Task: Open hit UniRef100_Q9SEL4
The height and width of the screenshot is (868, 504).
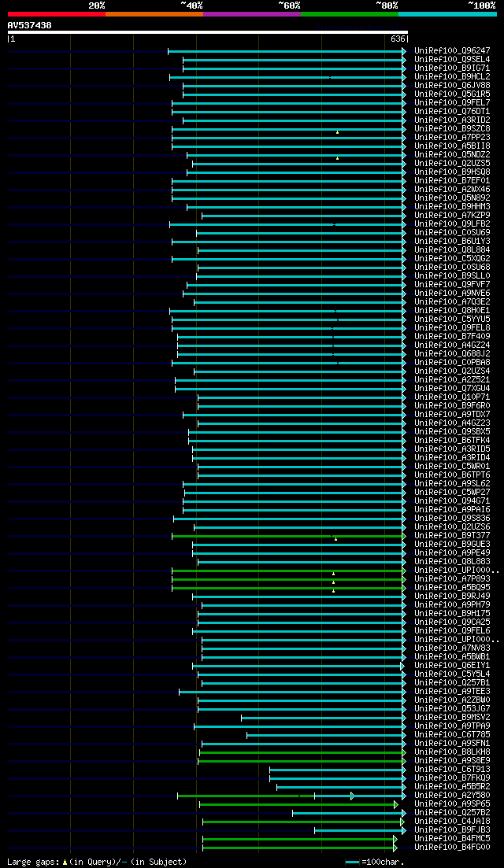Action: point(452,59)
